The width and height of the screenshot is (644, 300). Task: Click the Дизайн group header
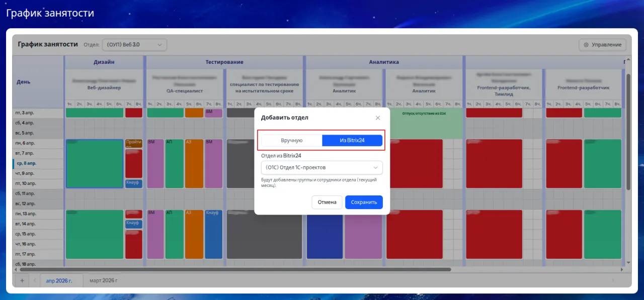coord(104,62)
